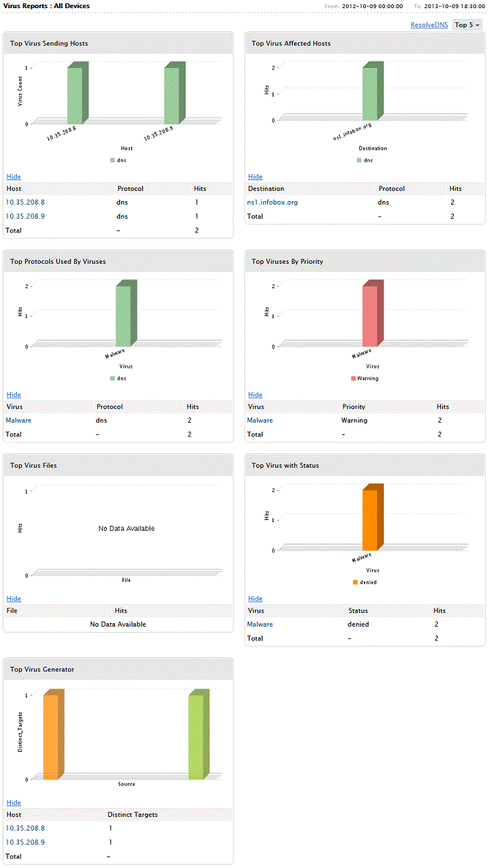
Task: Click Malware link in Virus with Status table
Action: [x=260, y=624]
